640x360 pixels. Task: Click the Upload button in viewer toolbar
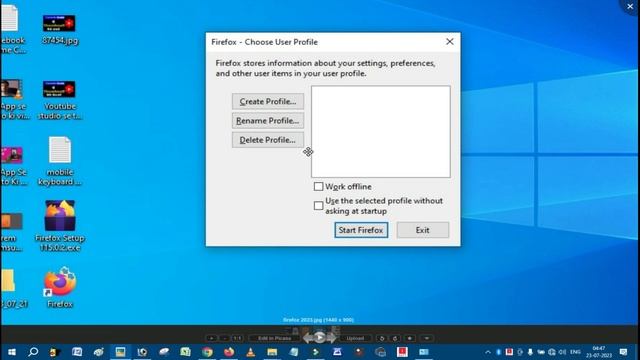[x=355, y=338]
